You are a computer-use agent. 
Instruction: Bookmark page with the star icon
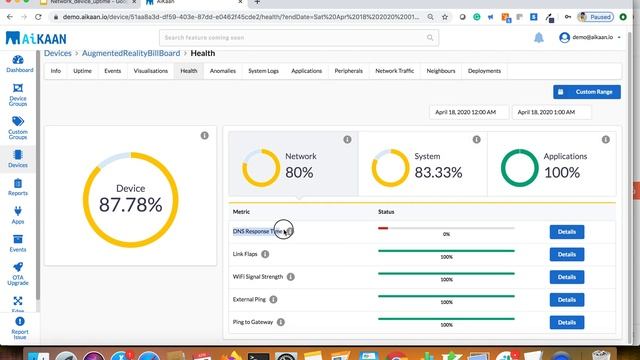click(x=445, y=17)
